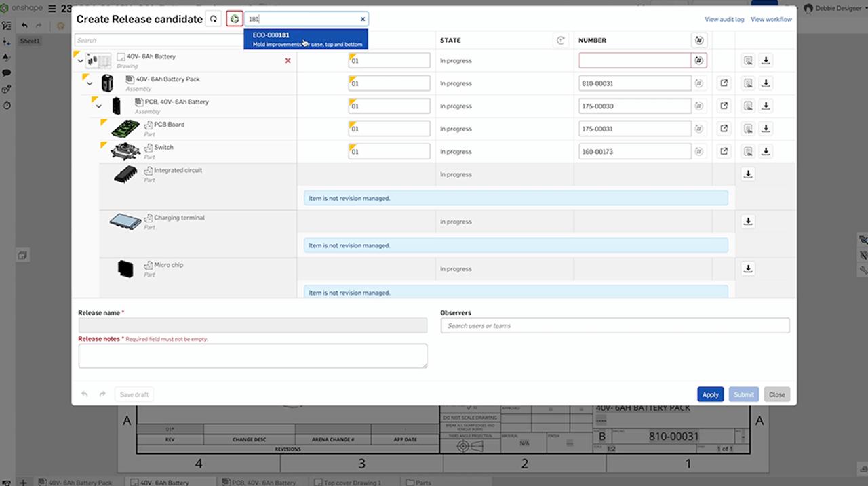Screen dimensions: 868x486
Task: Collapse the PCB, 40V- 6Ah Battery assembly node
Action: tap(99, 106)
